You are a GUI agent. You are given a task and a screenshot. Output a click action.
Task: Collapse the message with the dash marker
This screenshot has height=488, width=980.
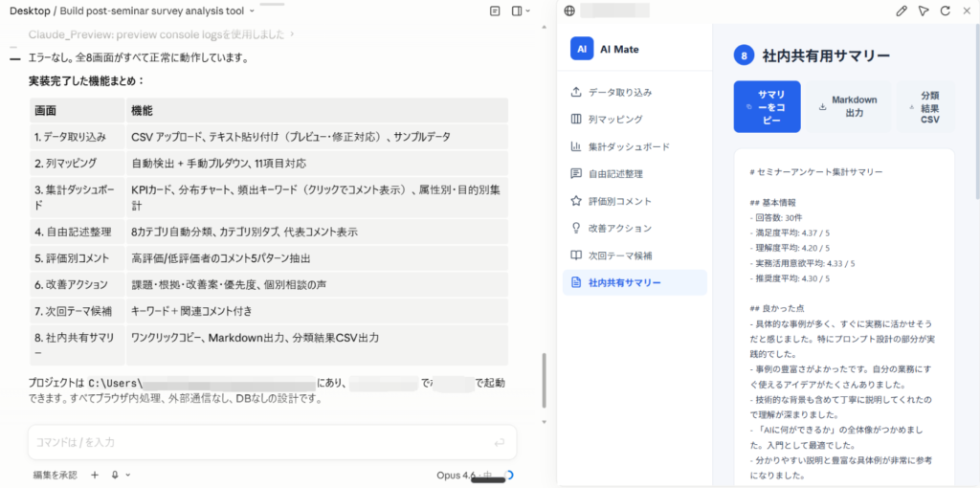click(x=15, y=58)
